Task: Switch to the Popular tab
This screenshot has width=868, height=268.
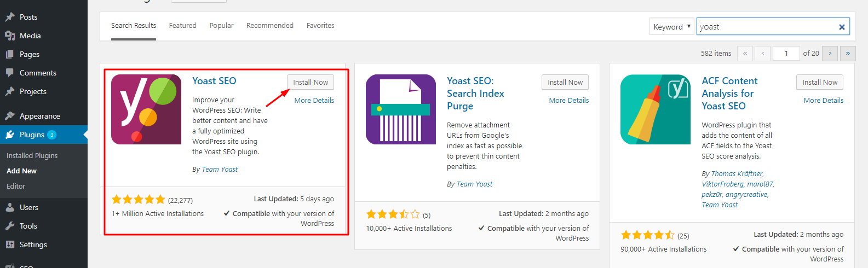Action: (221, 26)
